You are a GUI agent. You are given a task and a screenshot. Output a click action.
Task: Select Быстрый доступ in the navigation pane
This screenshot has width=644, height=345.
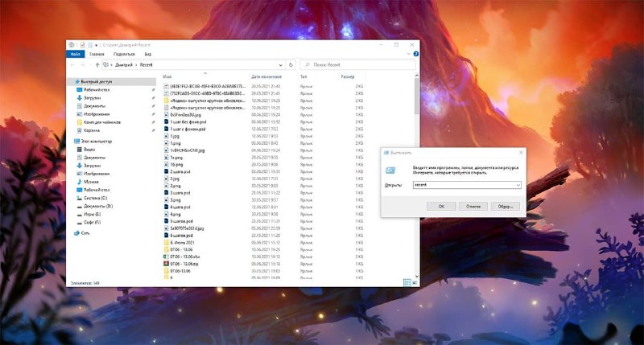tap(96, 82)
